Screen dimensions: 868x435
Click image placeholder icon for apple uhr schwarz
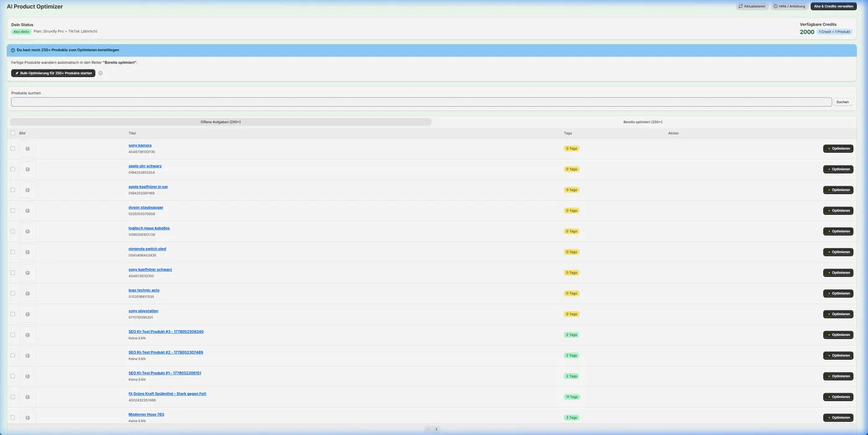tap(27, 169)
